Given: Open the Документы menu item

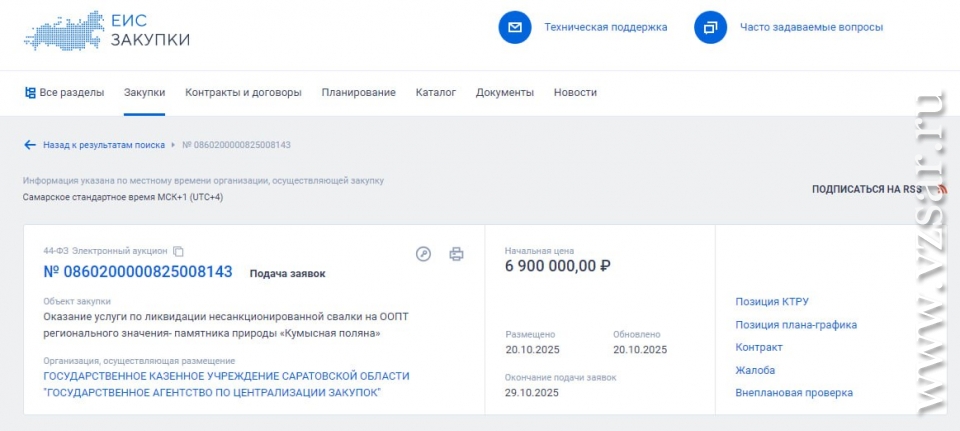Looking at the screenshot, I should coord(504,93).
